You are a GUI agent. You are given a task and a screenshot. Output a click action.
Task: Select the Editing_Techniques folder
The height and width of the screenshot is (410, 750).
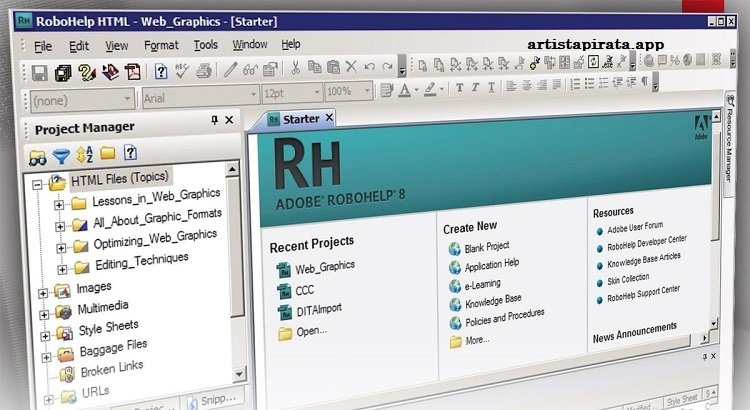coord(142,261)
